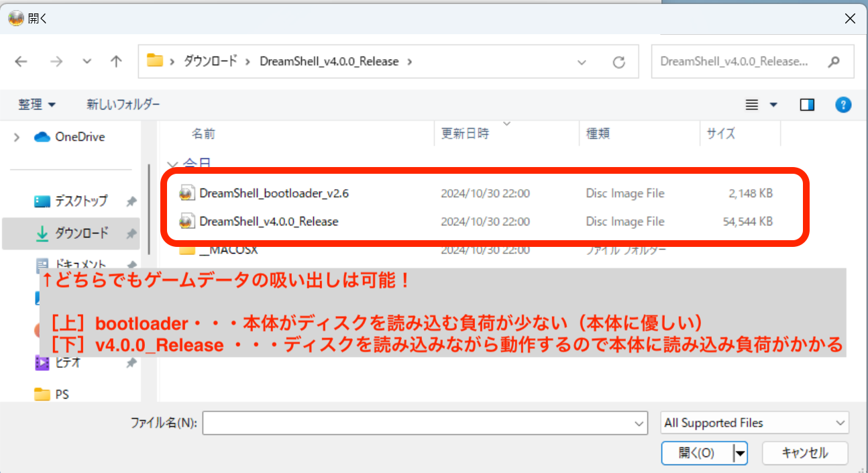Image resolution: width=868 pixels, height=473 pixels.
Task: Expand the OneDrive tree node
Action: pos(16,137)
